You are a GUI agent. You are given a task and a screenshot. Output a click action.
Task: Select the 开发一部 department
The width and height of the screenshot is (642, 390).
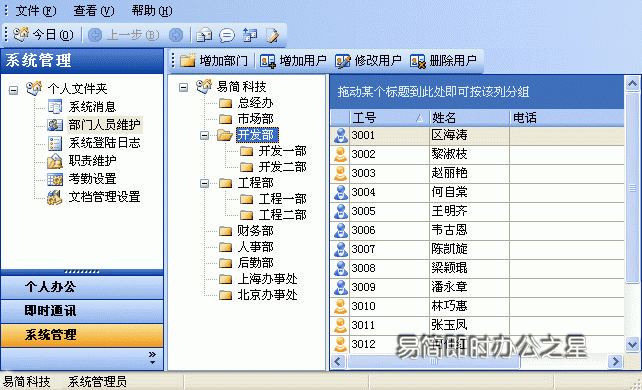tap(283, 151)
